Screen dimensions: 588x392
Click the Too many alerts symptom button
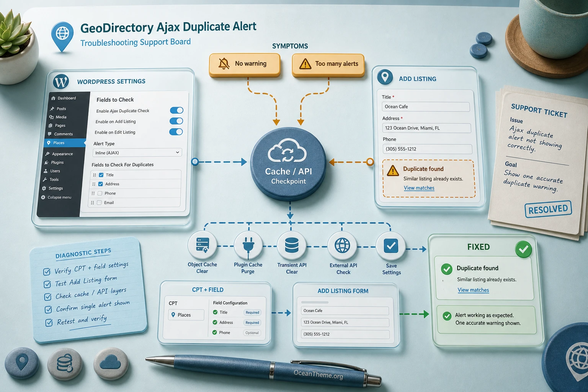coord(328,64)
